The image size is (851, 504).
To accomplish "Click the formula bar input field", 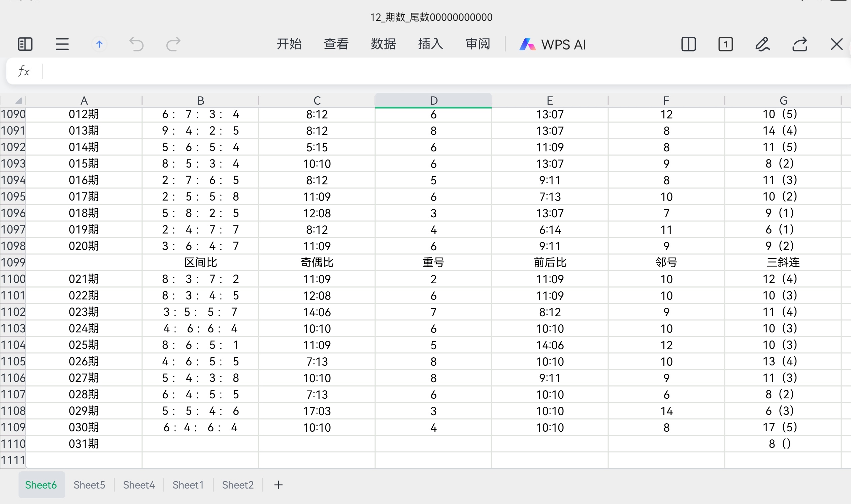I will click(x=442, y=71).
